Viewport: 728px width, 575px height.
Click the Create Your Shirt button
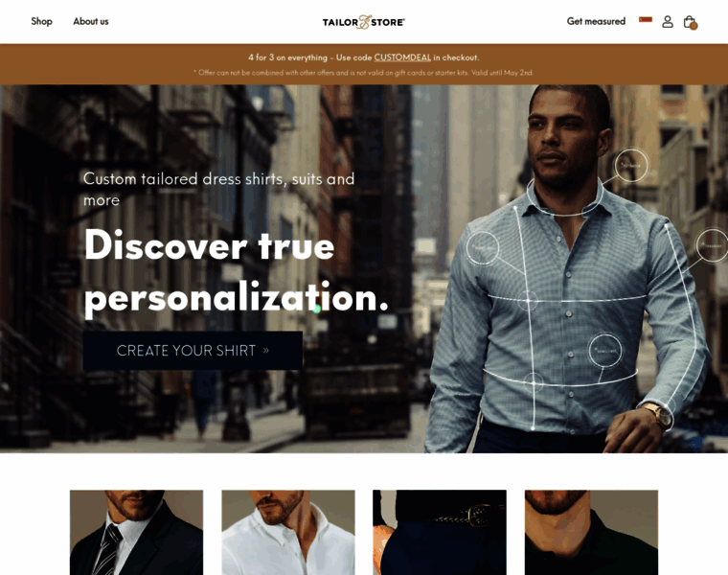tap(193, 350)
